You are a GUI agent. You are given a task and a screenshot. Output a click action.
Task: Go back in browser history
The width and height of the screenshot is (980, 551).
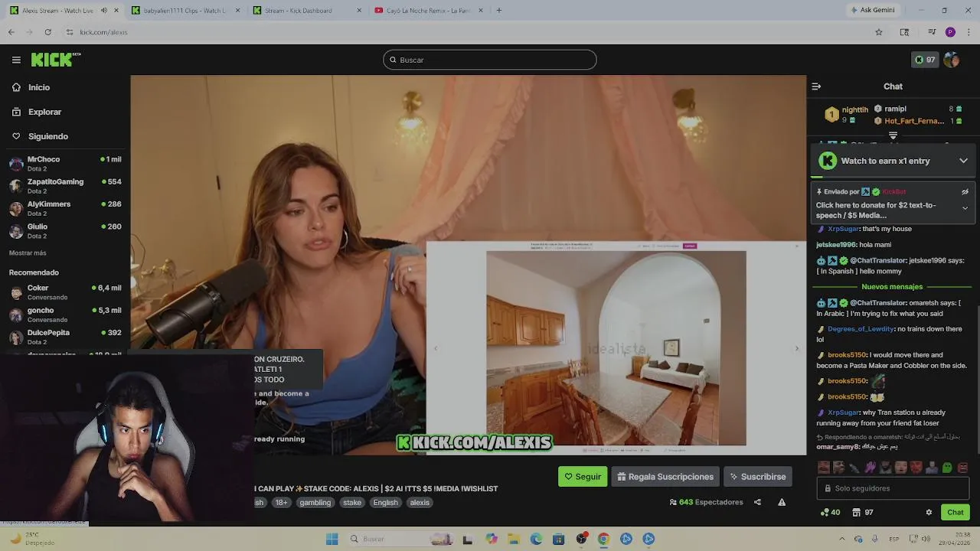[x=11, y=32]
